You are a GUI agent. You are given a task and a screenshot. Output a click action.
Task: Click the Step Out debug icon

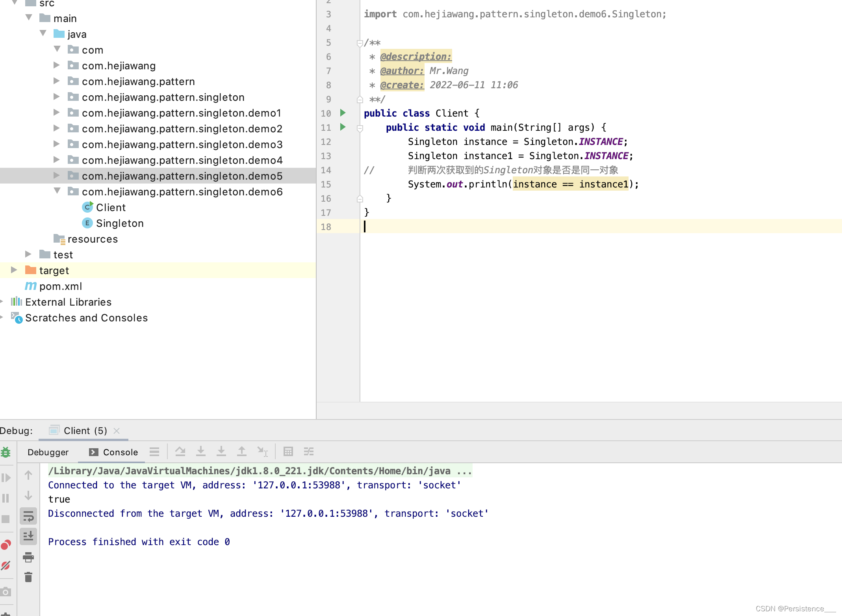pos(242,452)
